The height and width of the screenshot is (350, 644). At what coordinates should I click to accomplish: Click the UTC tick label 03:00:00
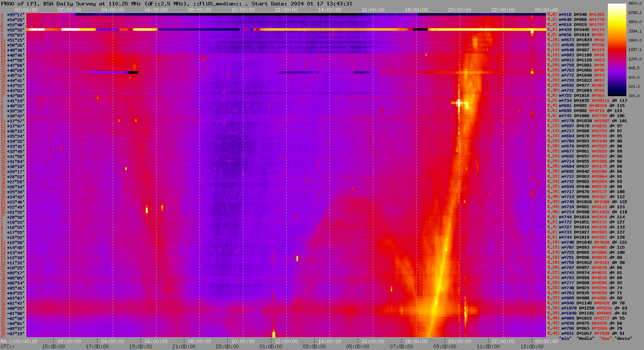click(x=314, y=346)
